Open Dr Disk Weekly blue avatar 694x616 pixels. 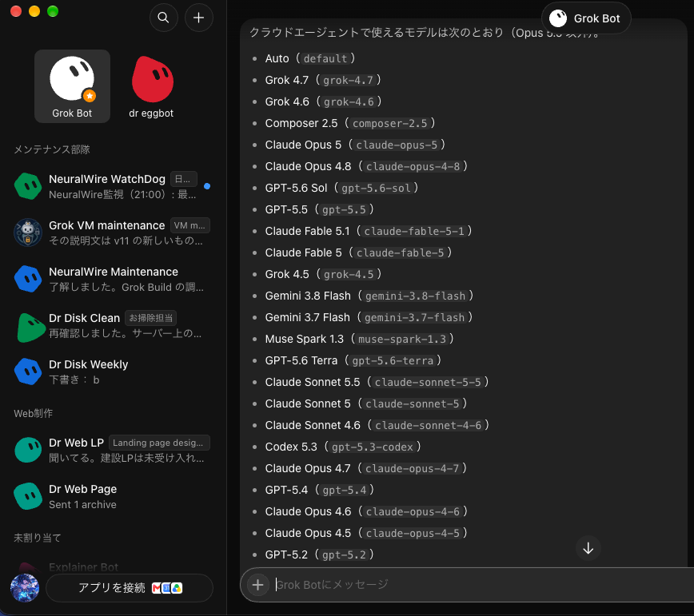coord(28,372)
